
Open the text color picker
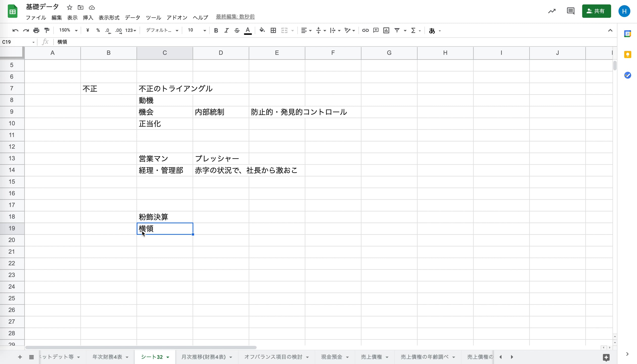click(248, 30)
